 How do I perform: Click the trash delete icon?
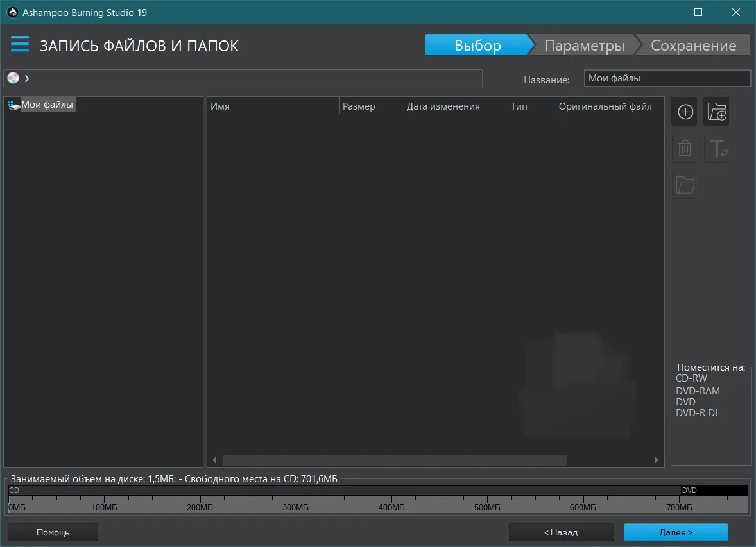point(685,148)
